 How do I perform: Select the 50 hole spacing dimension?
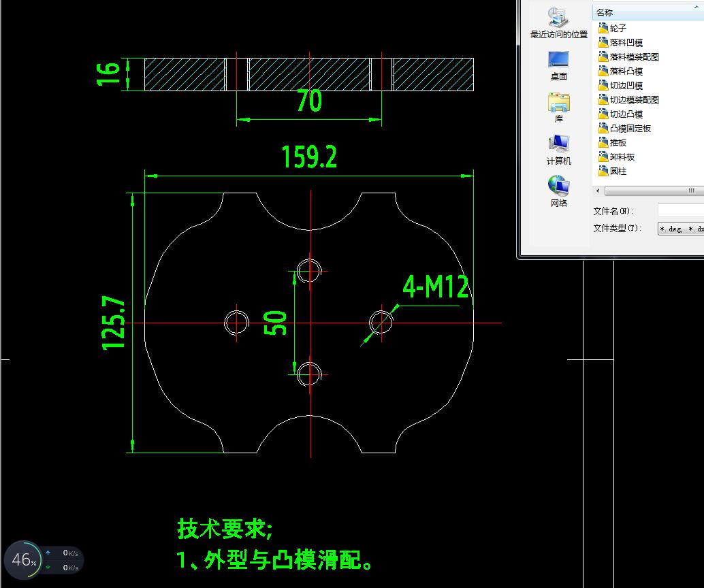point(275,323)
